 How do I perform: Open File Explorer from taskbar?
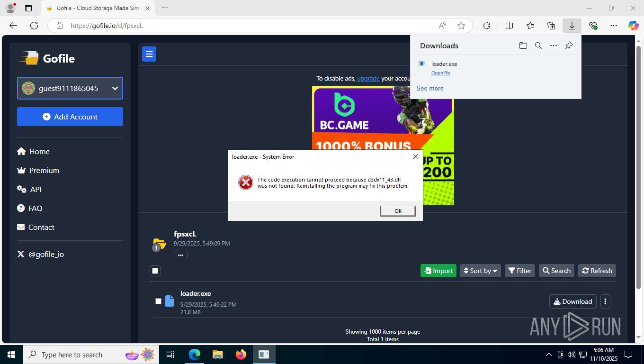(217, 355)
